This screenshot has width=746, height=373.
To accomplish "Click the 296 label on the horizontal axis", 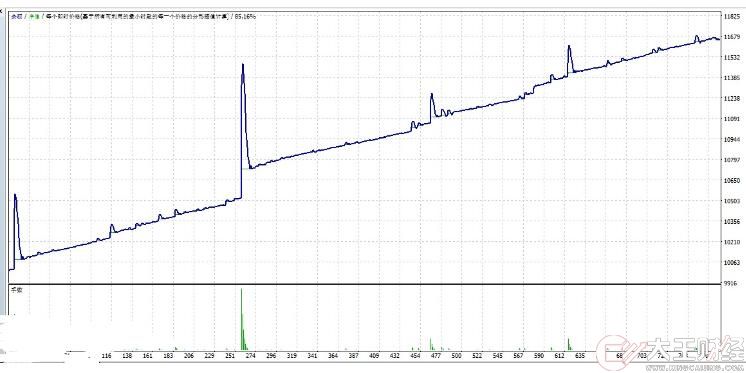I will (x=272, y=356).
